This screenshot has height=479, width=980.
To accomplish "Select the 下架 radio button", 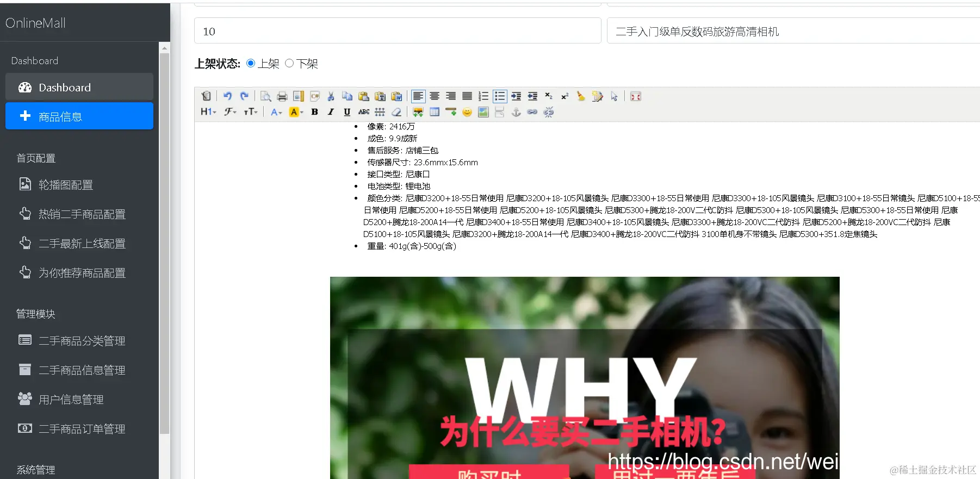I will click(x=289, y=63).
